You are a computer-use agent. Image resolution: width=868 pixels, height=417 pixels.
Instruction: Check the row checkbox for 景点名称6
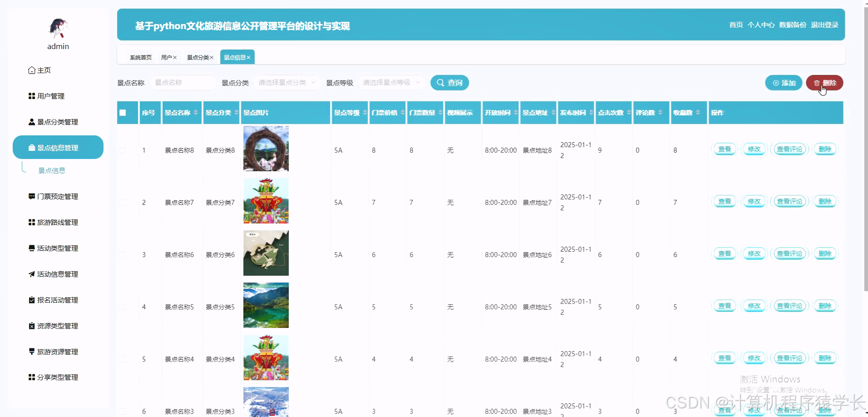tap(123, 255)
